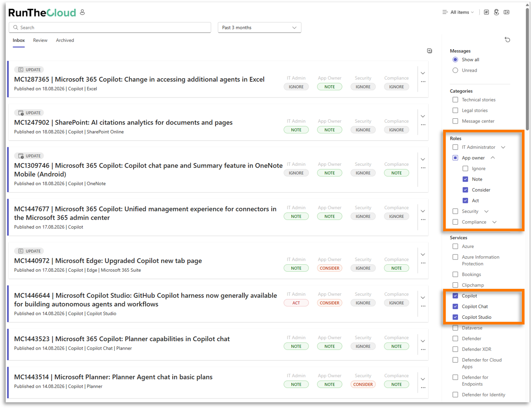Open the Past 3 months dropdown
Screen dimensions: 532x408
coord(260,27)
